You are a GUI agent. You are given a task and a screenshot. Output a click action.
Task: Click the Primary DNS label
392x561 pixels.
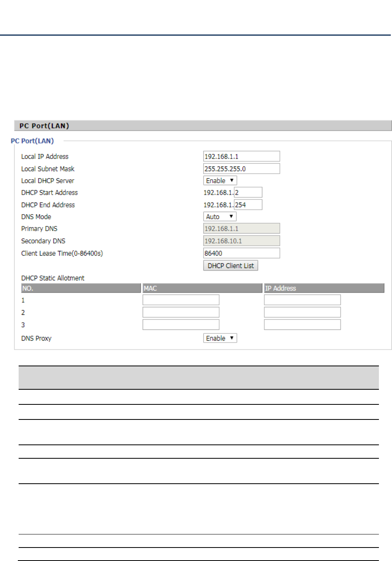coord(39,228)
